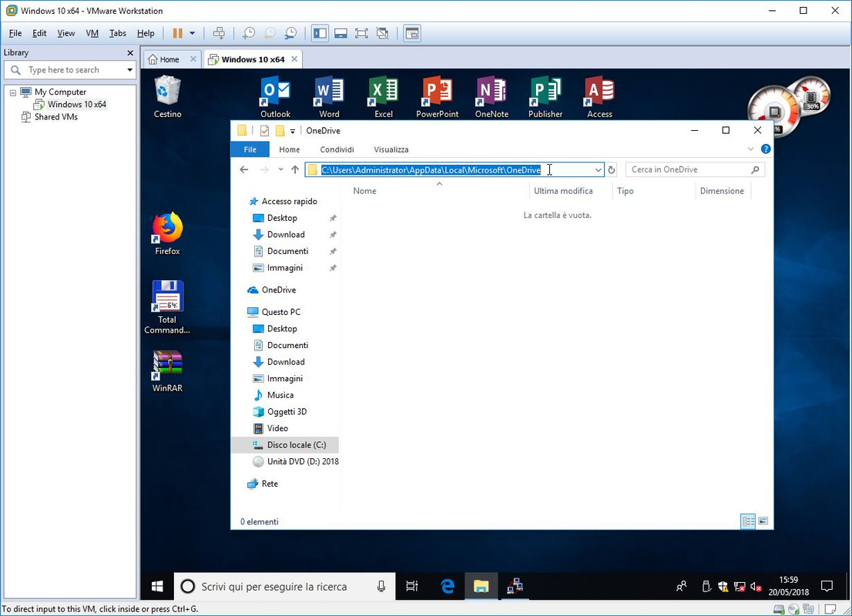Select Disco locale (C:) in navigation pane
This screenshot has height=616, width=852.
(x=296, y=445)
